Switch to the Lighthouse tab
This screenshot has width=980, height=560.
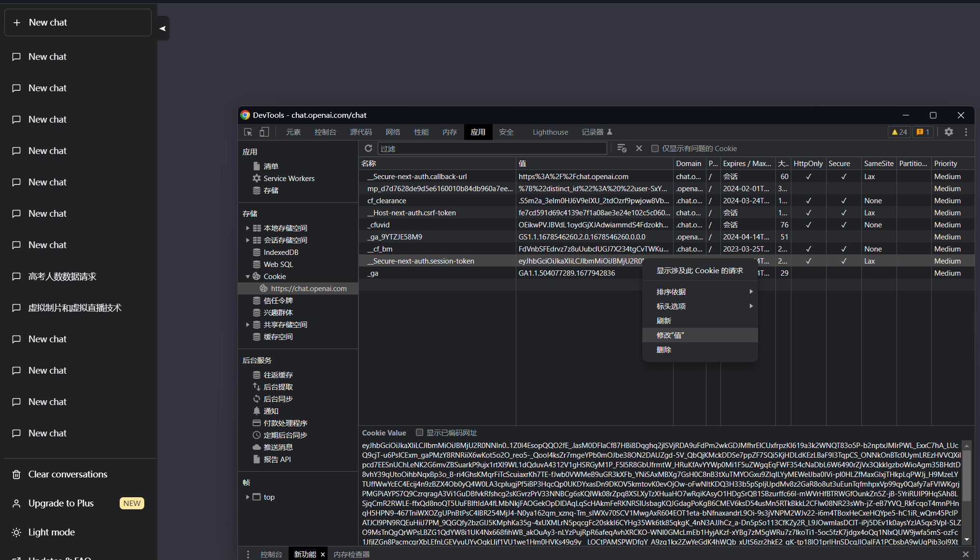(550, 132)
